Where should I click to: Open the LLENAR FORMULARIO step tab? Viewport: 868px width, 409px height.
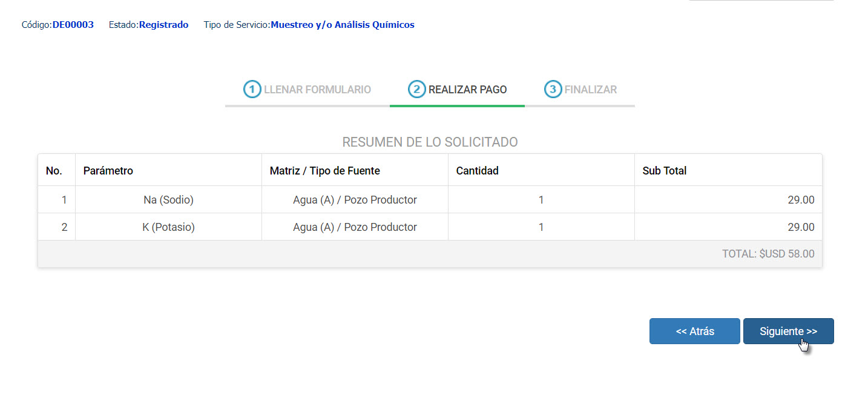tap(307, 90)
